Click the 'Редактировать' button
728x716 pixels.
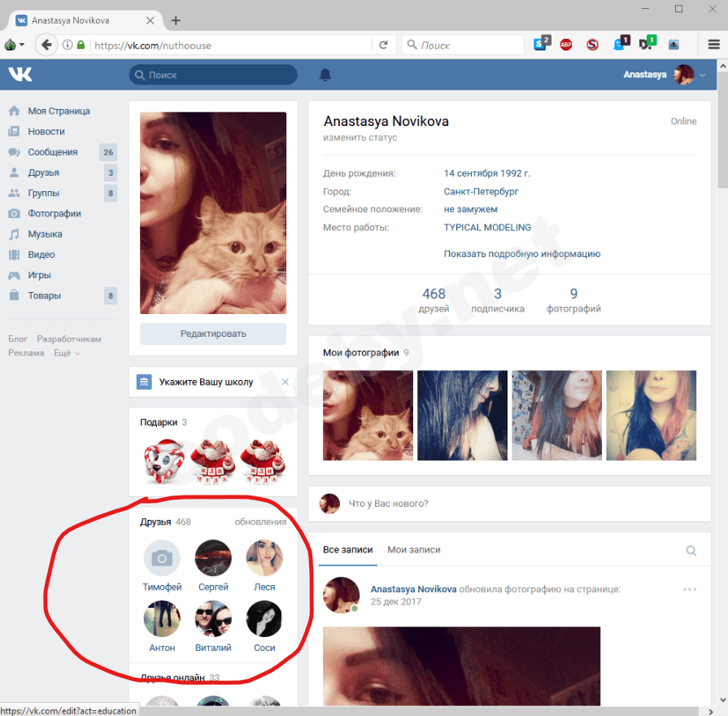[x=213, y=334]
